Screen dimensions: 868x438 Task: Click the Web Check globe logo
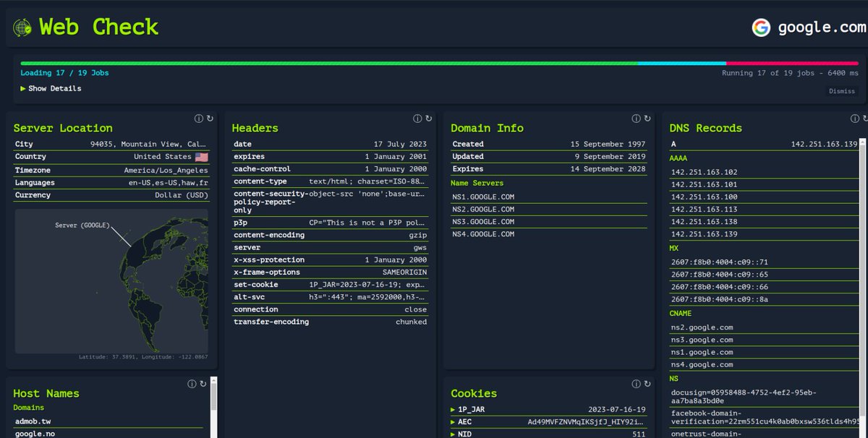(22, 27)
